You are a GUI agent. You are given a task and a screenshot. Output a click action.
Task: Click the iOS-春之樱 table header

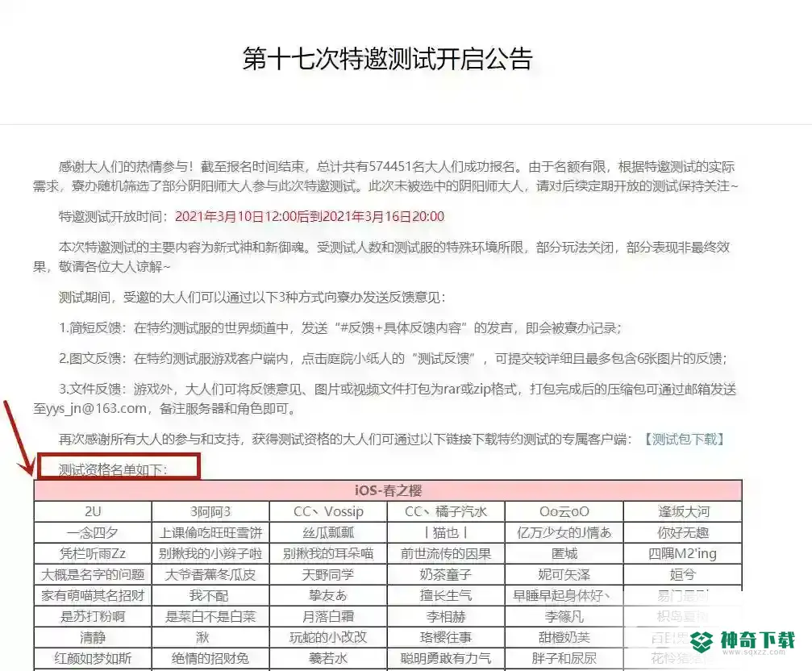(388, 490)
